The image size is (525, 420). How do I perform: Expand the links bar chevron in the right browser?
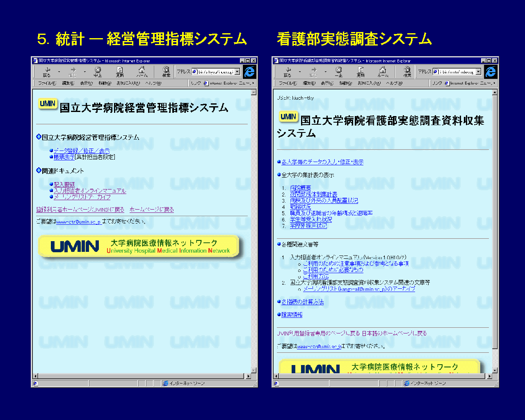(495, 83)
